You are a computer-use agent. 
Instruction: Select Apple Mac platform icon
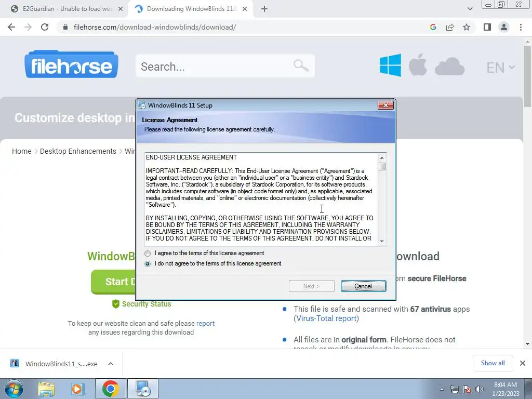[418, 64]
